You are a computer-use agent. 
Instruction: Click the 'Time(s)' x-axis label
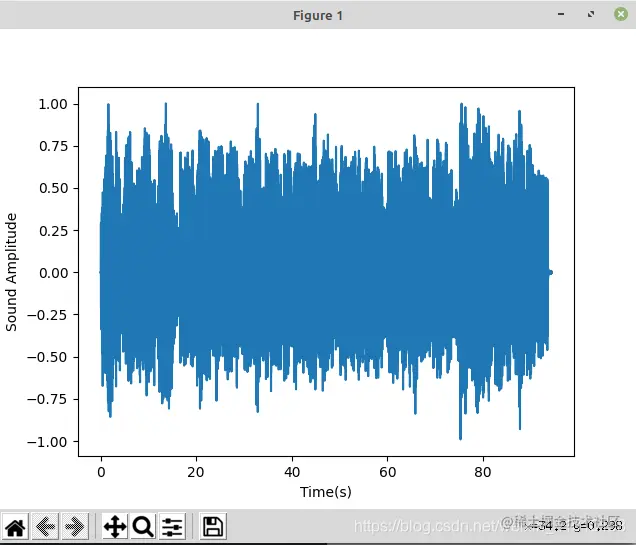click(326, 492)
